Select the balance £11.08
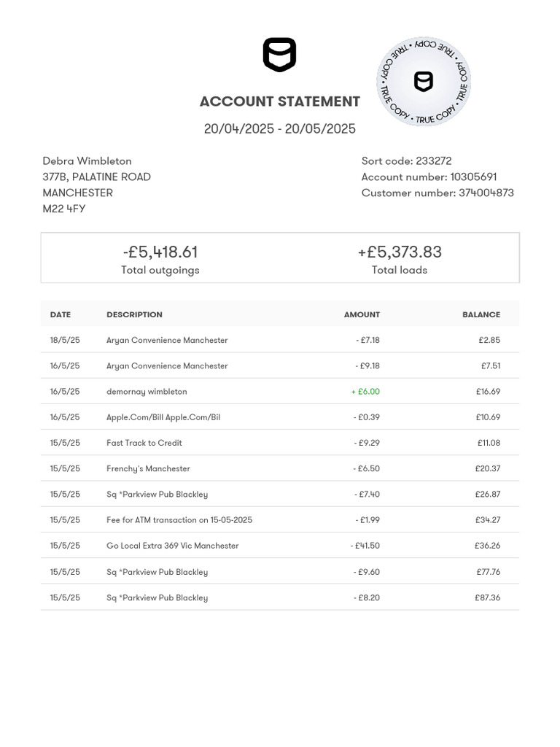 (489, 443)
